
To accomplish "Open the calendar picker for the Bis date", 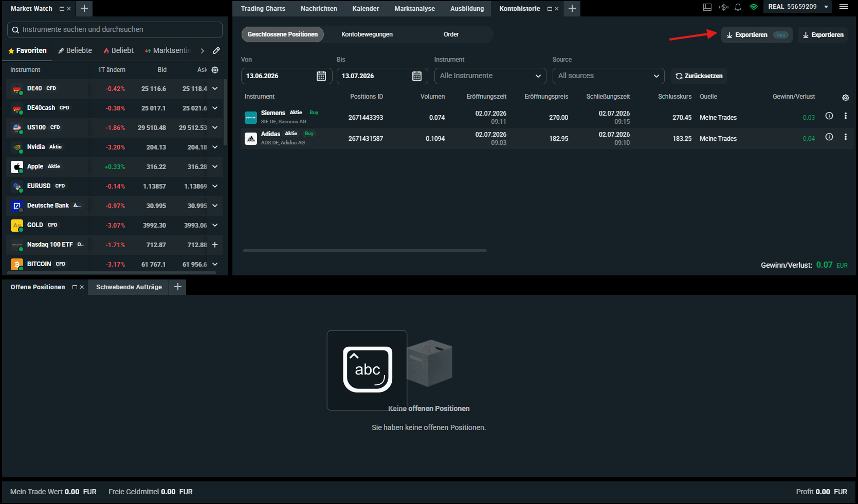I will pyautogui.click(x=417, y=76).
